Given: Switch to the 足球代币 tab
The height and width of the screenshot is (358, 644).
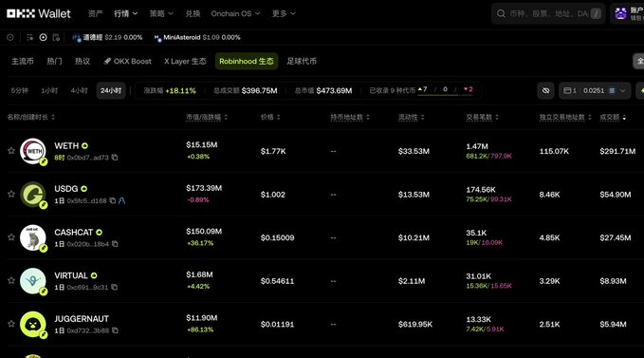Looking at the screenshot, I should pos(302,61).
